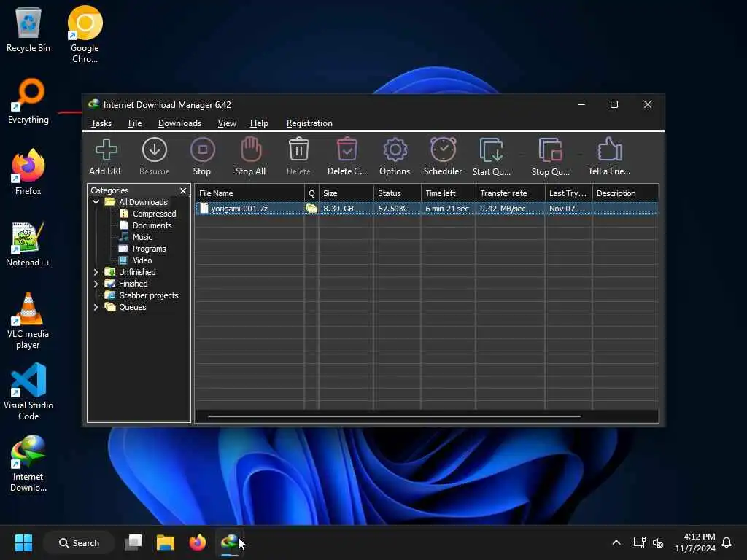The height and width of the screenshot is (560, 747).
Task: Click the horizontal scrollbar of download list
Action: (394, 416)
